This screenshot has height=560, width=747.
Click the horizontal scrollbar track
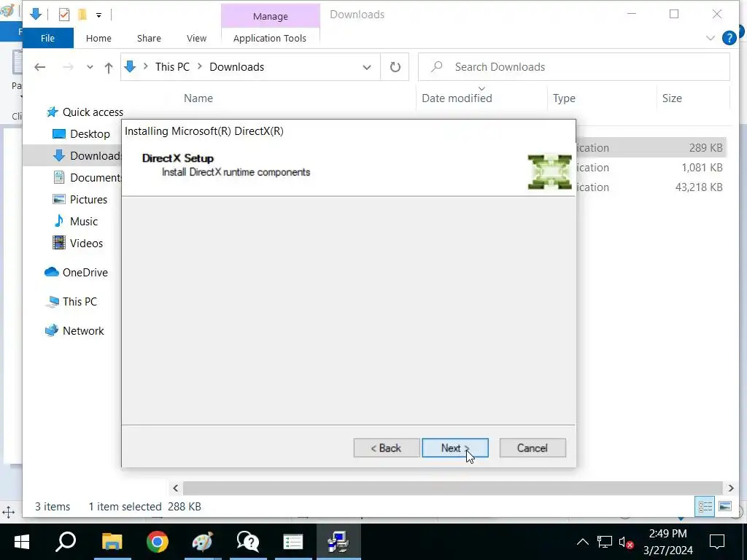point(452,488)
